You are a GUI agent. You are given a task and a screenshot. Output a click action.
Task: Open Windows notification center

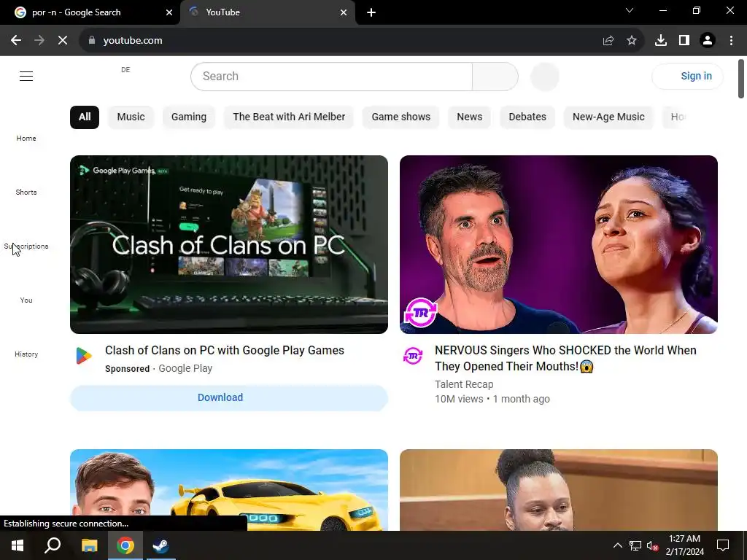723,545
